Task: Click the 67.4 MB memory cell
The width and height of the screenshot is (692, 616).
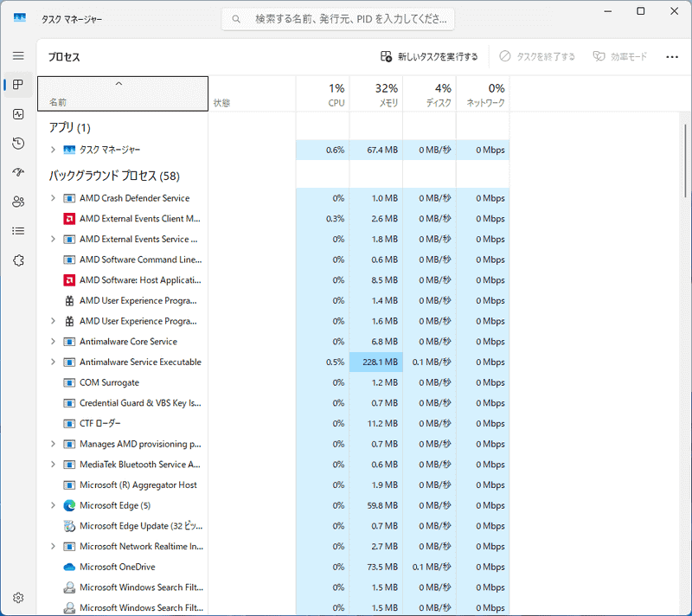Action: pyautogui.click(x=376, y=150)
